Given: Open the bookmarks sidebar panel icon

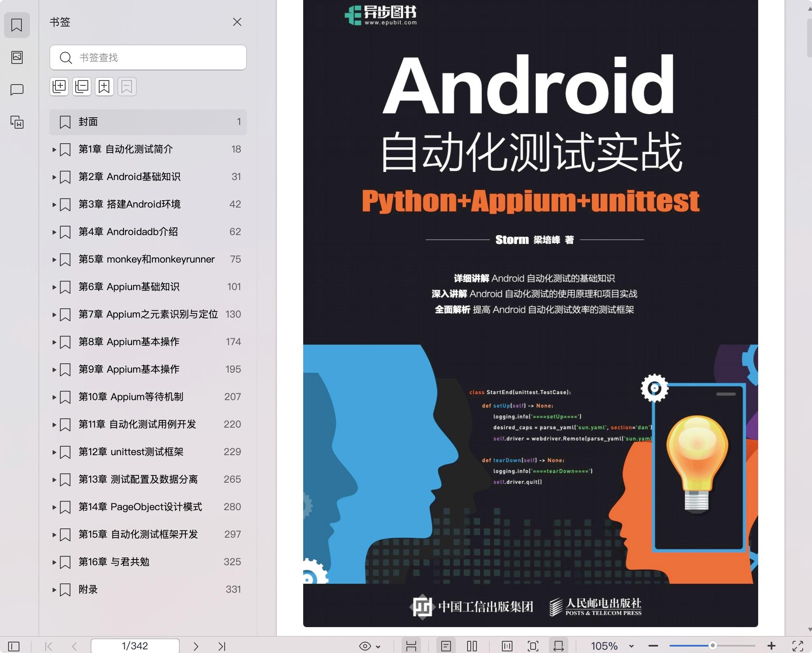Looking at the screenshot, I should pos(17,25).
